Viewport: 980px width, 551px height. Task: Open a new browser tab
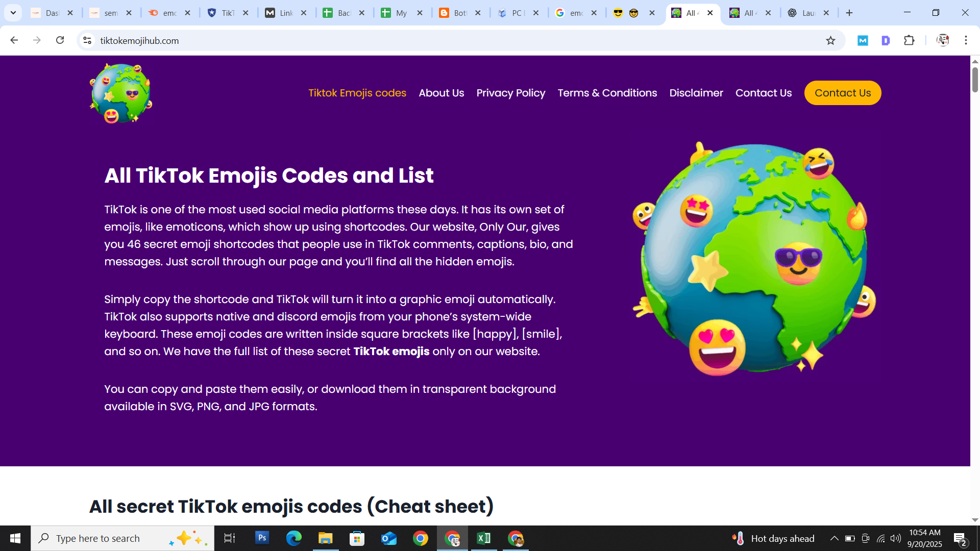coord(849,13)
